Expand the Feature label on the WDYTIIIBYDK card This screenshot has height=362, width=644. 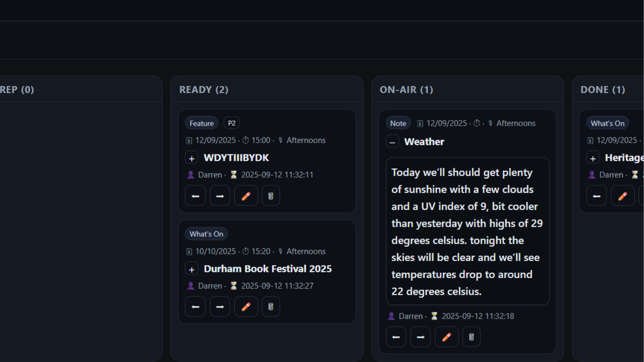(201, 123)
